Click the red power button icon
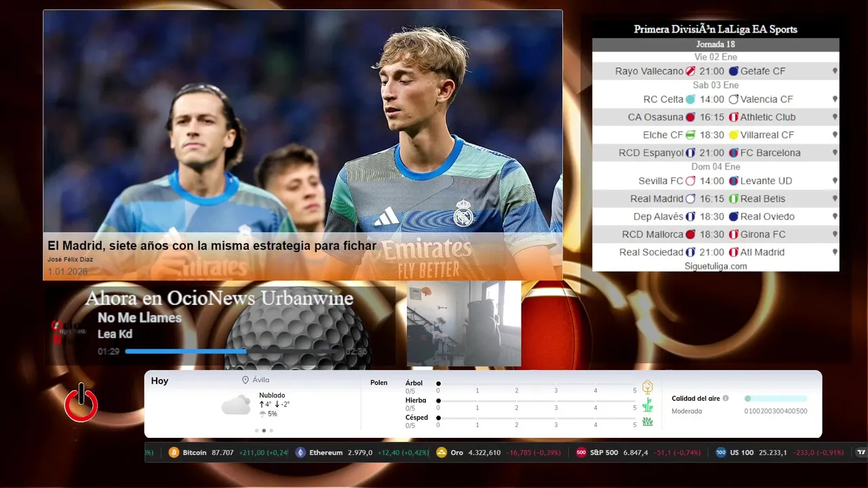Viewport: 868px width, 488px height. coord(81,403)
